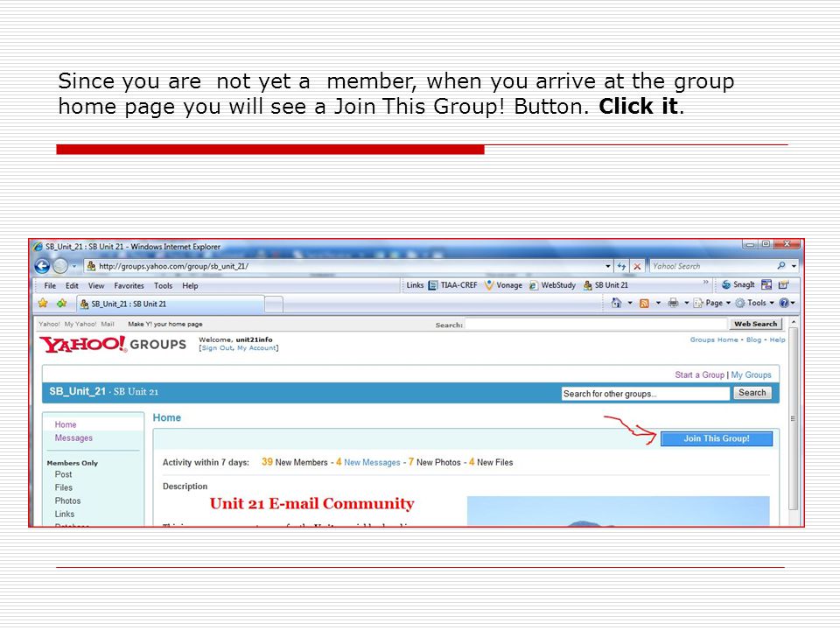
Task: Open the View menu
Action: (x=96, y=285)
